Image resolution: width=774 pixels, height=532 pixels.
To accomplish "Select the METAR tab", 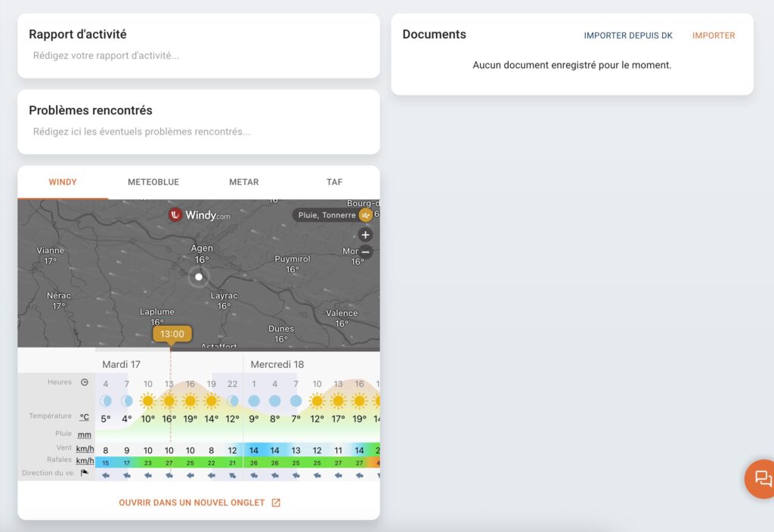I will click(243, 181).
